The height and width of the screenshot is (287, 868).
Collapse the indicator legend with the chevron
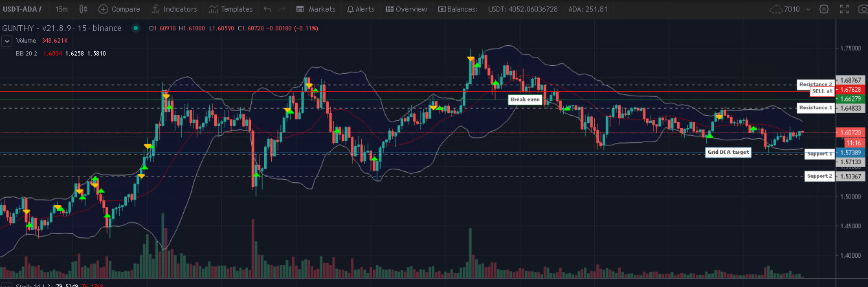[7, 41]
